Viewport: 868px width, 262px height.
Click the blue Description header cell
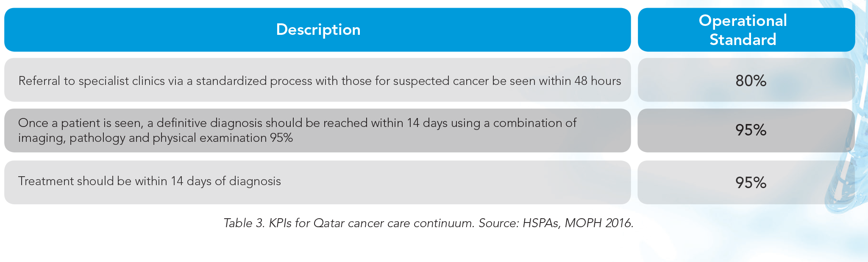click(x=317, y=30)
